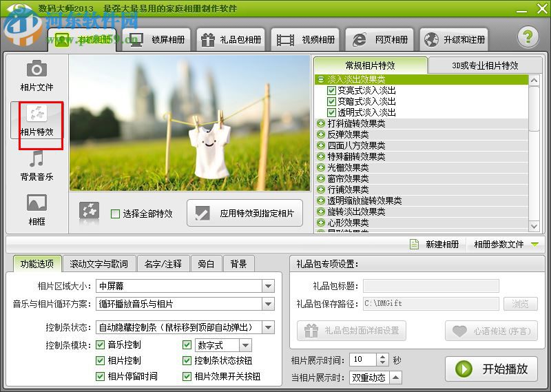The width and height of the screenshot is (551, 392).
Task: Switch to 名字/注释 tab
Action: tap(163, 264)
